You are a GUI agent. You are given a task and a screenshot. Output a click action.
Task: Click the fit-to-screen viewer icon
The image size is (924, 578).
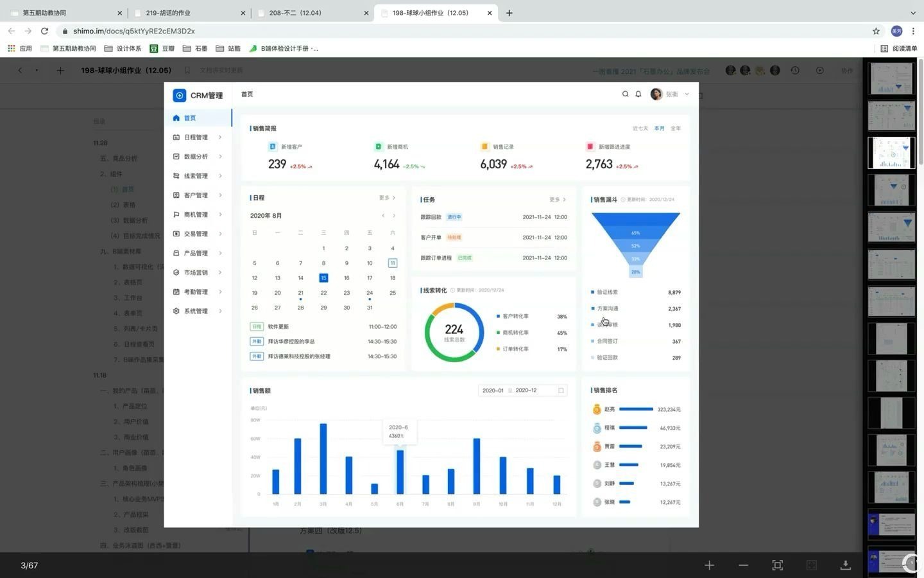click(x=777, y=565)
